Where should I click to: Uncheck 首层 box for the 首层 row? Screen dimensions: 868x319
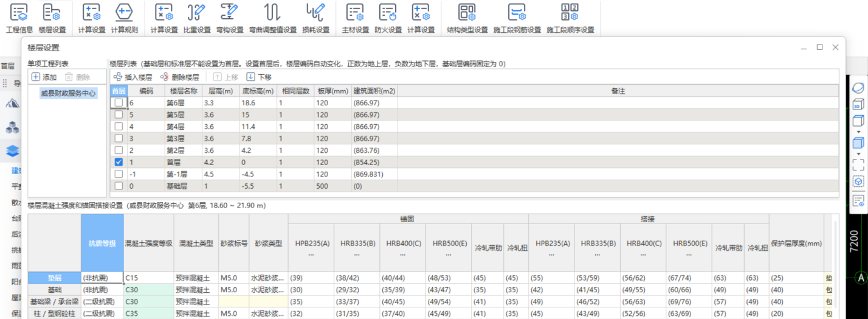119,162
